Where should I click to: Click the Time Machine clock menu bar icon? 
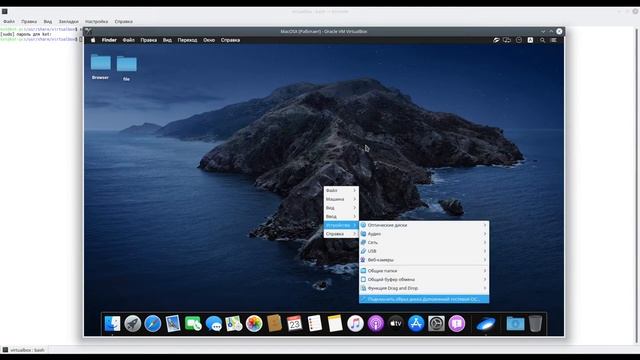519,40
